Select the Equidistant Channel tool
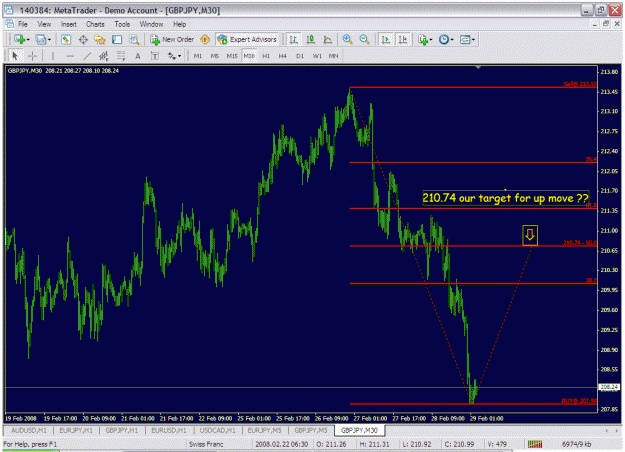The height and width of the screenshot is (452, 625). point(104,56)
